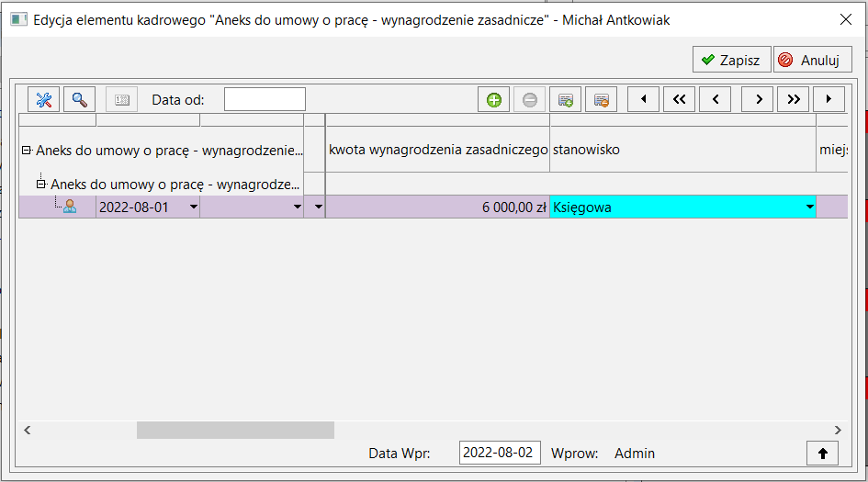This screenshot has width=868, height=482.
Task: Save changes with the Zapisz button
Action: click(732, 60)
